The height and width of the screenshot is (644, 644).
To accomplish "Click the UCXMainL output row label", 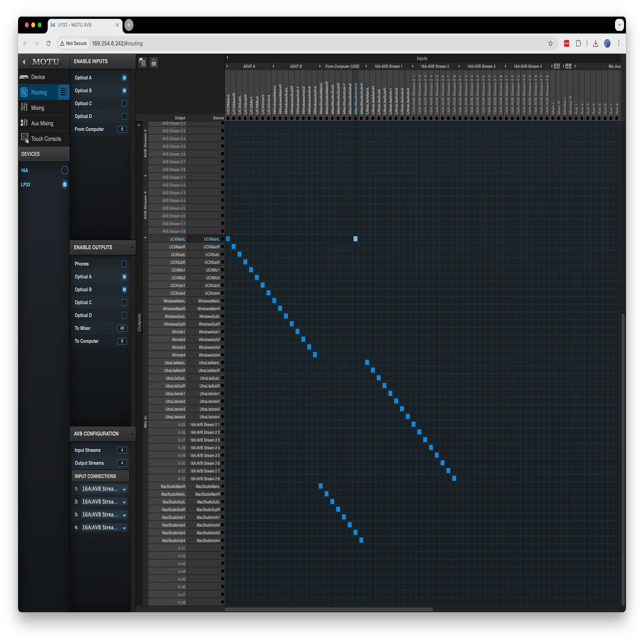I will [x=177, y=239].
